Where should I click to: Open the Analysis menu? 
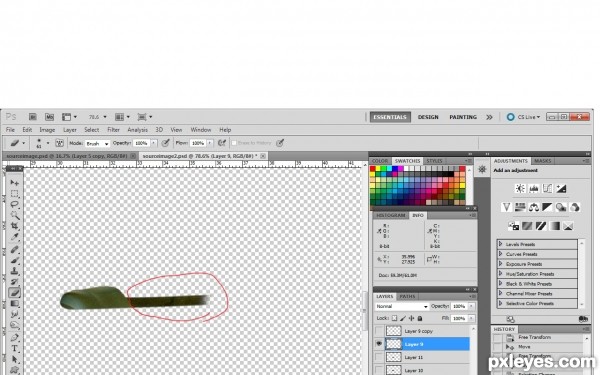tap(137, 130)
